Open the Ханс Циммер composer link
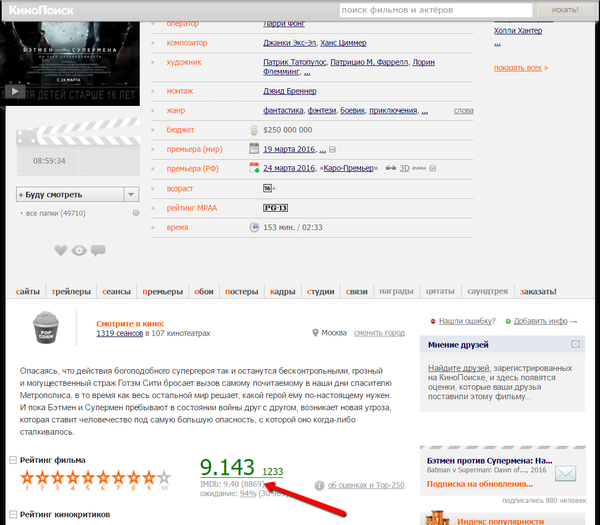 point(343,43)
